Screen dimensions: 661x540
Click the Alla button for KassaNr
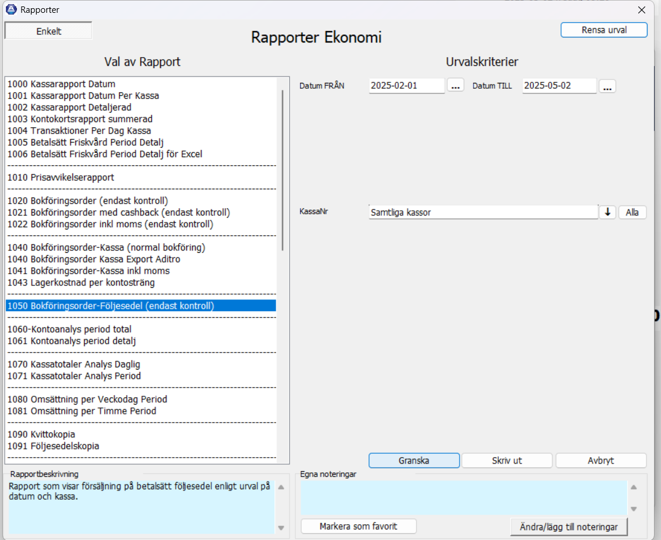point(632,212)
